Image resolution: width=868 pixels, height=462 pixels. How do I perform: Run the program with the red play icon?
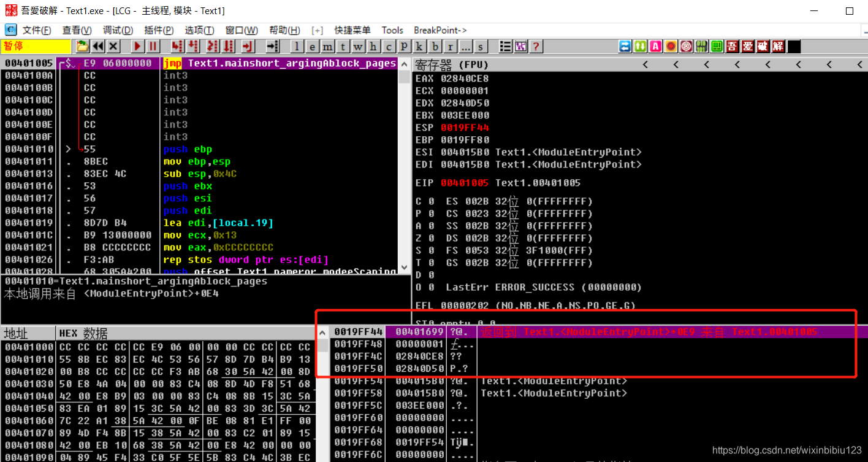coord(137,47)
